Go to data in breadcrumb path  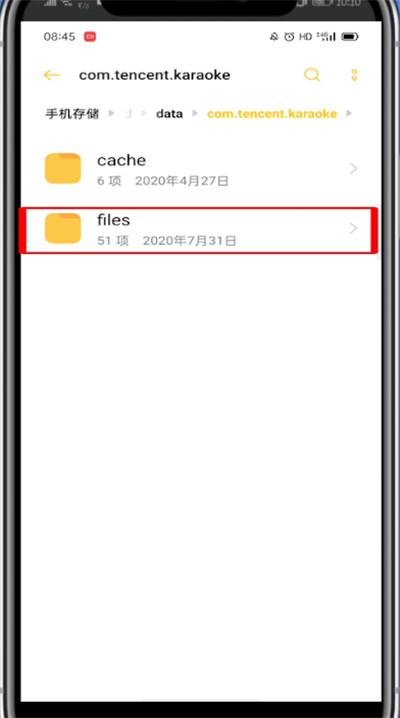[169, 114]
